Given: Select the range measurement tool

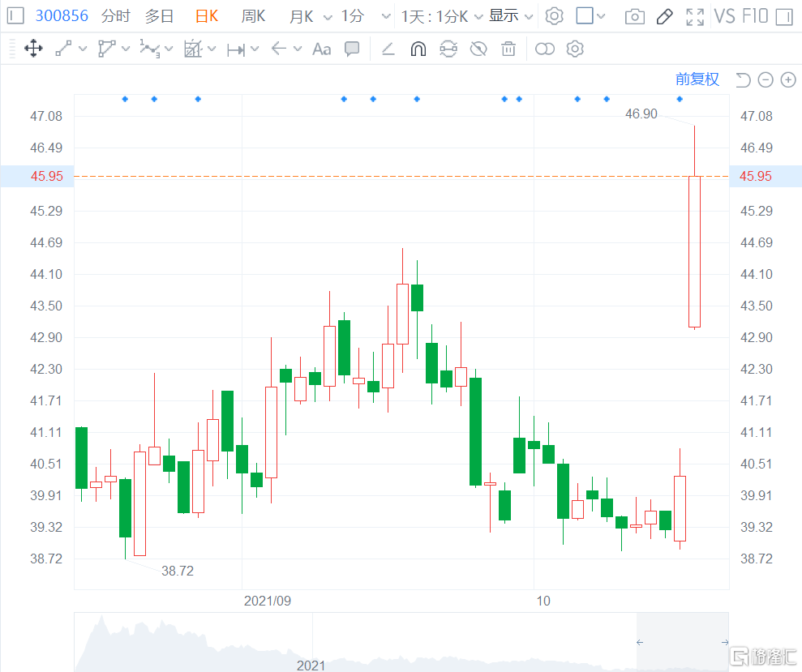Looking at the screenshot, I should point(236,49).
